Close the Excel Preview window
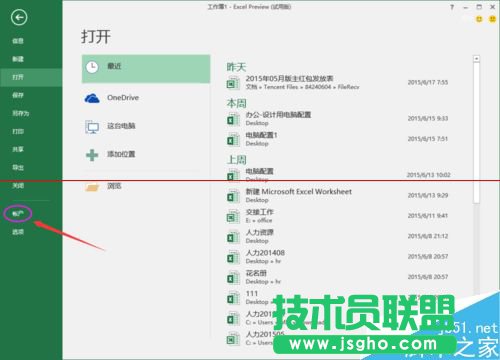Image resolution: width=500 pixels, height=360 pixels. (492, 7)
